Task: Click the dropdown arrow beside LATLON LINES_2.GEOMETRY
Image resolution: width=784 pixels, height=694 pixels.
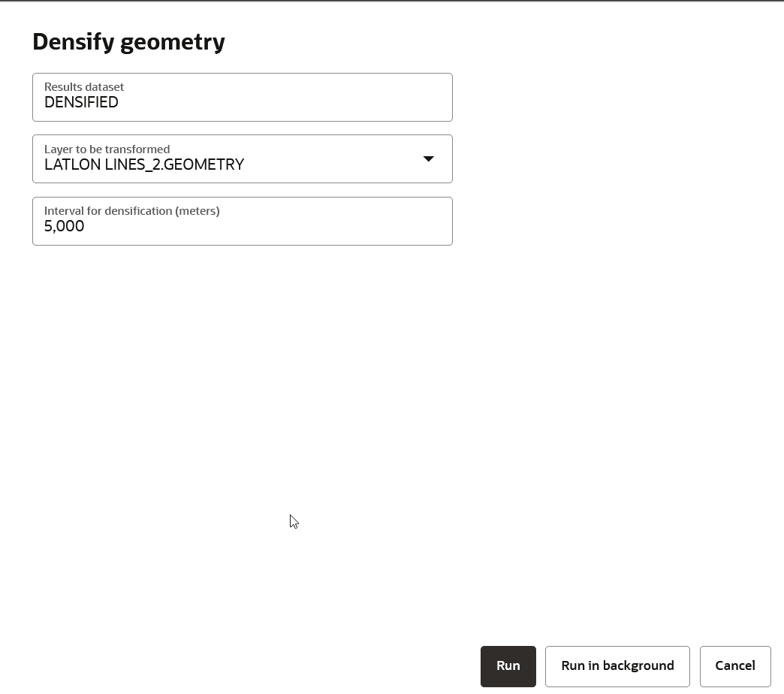Action: (x=428, y=158)
